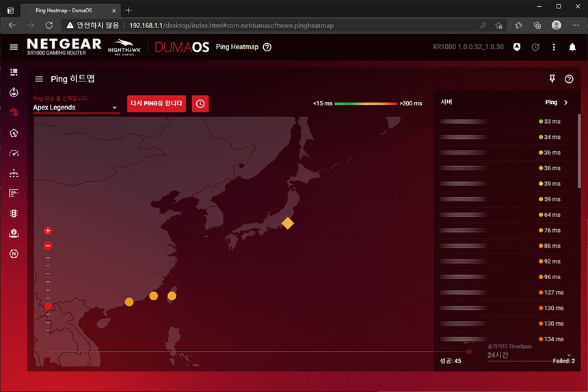588x392 pixels.
Task: Select the server row with 76 ms
Action: (x=505, y=231)
